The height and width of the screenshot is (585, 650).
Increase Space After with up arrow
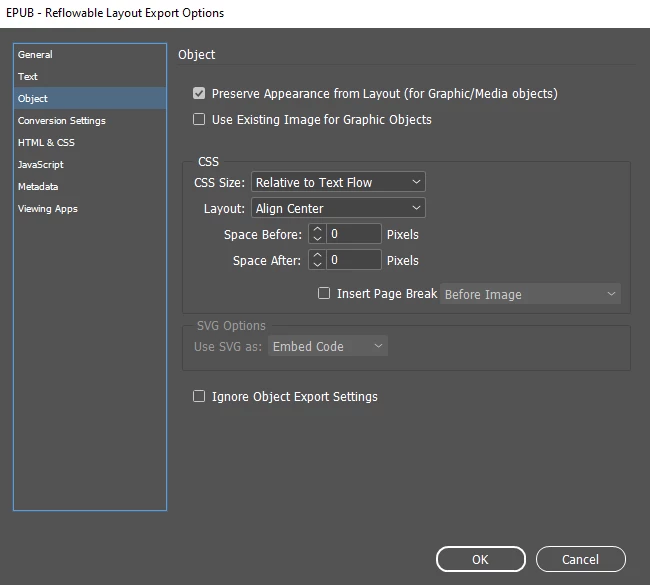tap(318, 255)
